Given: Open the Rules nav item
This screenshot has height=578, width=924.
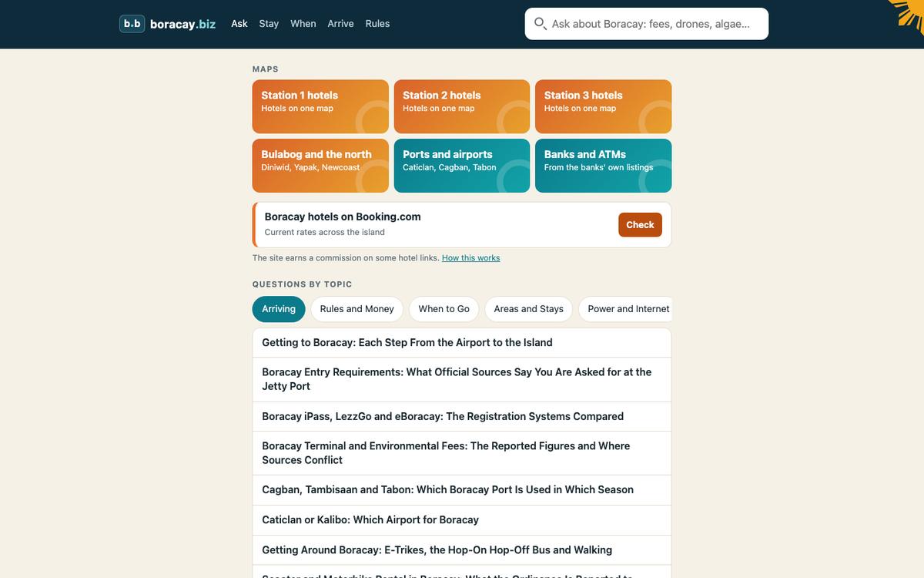Looking at the screenshot, I should click(x=377, y=24).
